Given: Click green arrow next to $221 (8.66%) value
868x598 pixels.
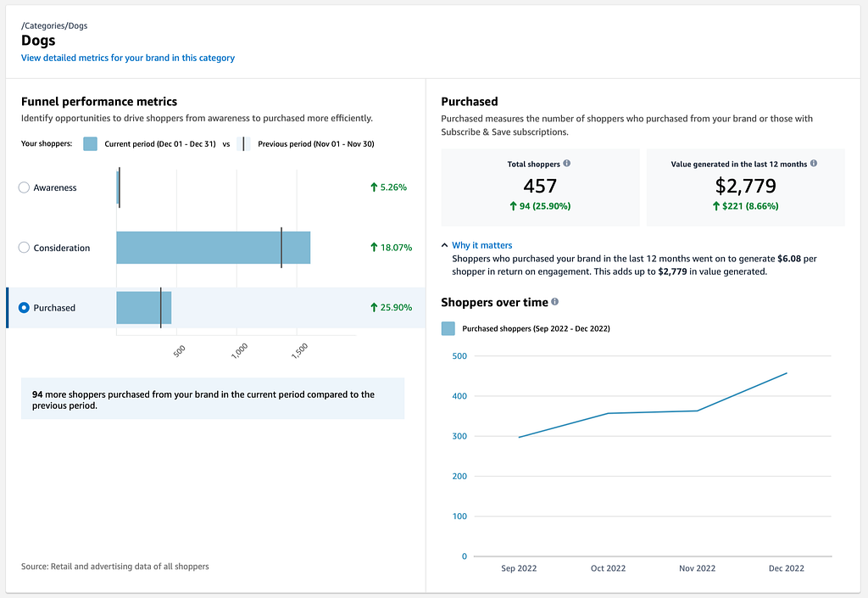Looking at the screenshot, I should point(715,206).
